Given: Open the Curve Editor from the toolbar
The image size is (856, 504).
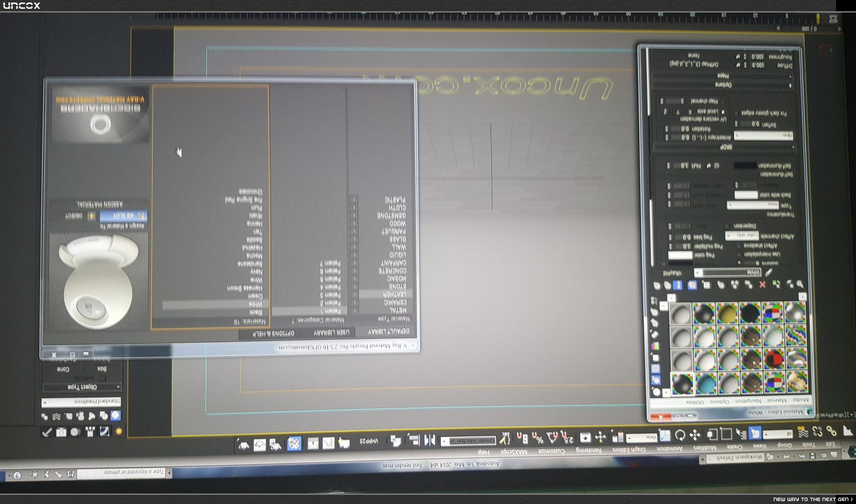Looking at the screenshot, I should pos(328,443).
